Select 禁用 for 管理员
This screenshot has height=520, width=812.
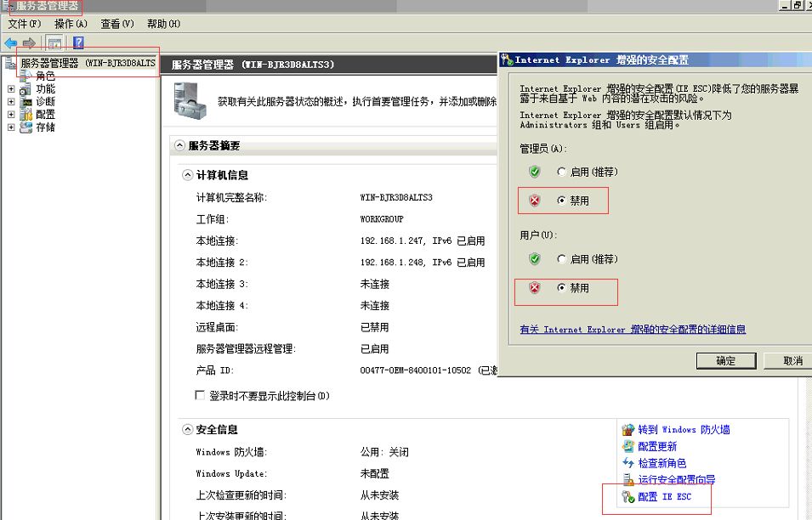[561, 201]
